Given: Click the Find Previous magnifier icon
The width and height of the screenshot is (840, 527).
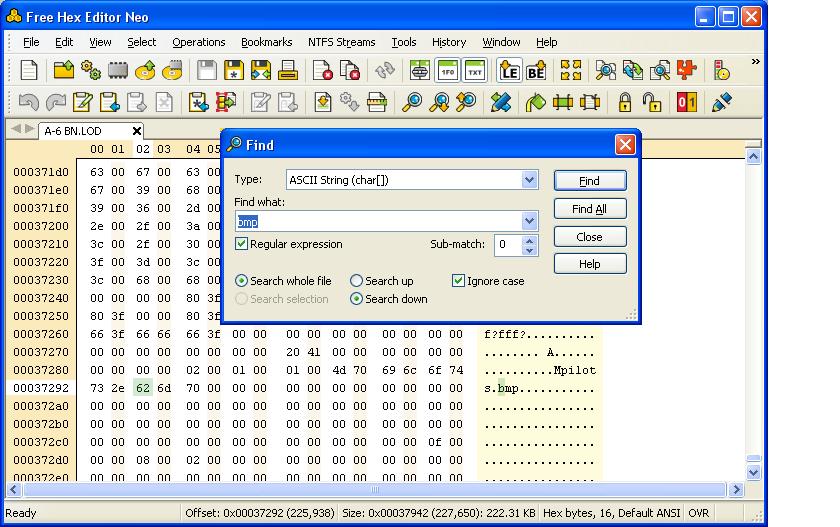Looking at the screenshot, I should click(466, 102).
